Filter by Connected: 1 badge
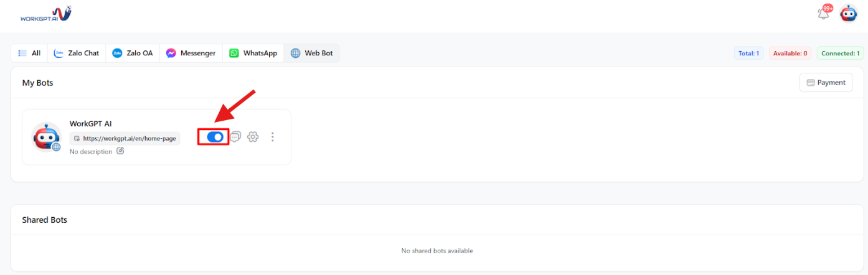Viewport: 868px width, 275px height. tap(840, 54)
